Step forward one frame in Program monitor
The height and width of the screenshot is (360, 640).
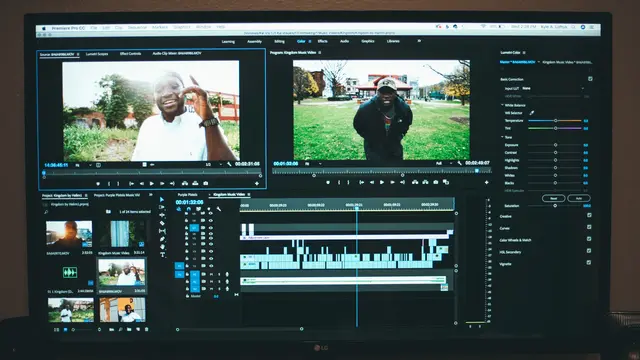(x=392, y=182)
